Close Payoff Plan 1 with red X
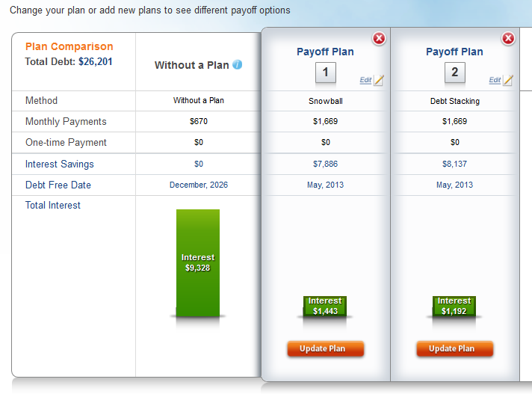Viewport: 532px width, 394px height. [379, 38]
